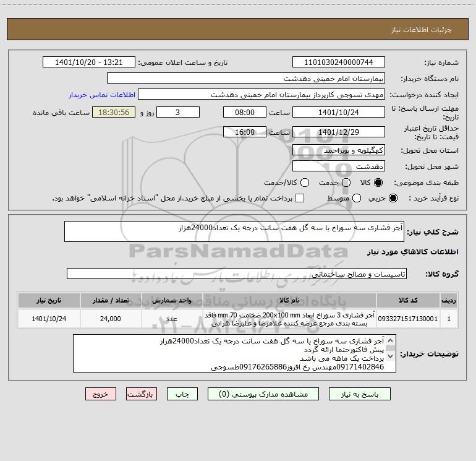476x461 pixels.
Task: Open the اطلاعات تماس خریدار link
Action: [102, 95]
